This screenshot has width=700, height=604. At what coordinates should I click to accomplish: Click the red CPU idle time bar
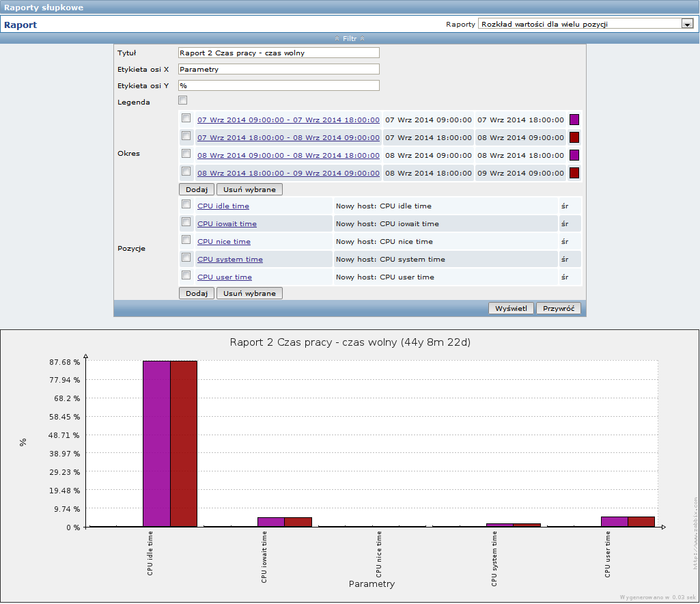pos(184,443)
